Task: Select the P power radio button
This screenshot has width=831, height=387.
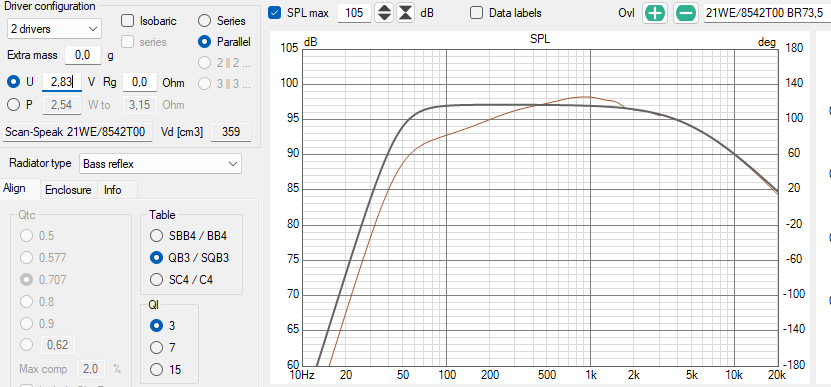Action: (13, 105)
